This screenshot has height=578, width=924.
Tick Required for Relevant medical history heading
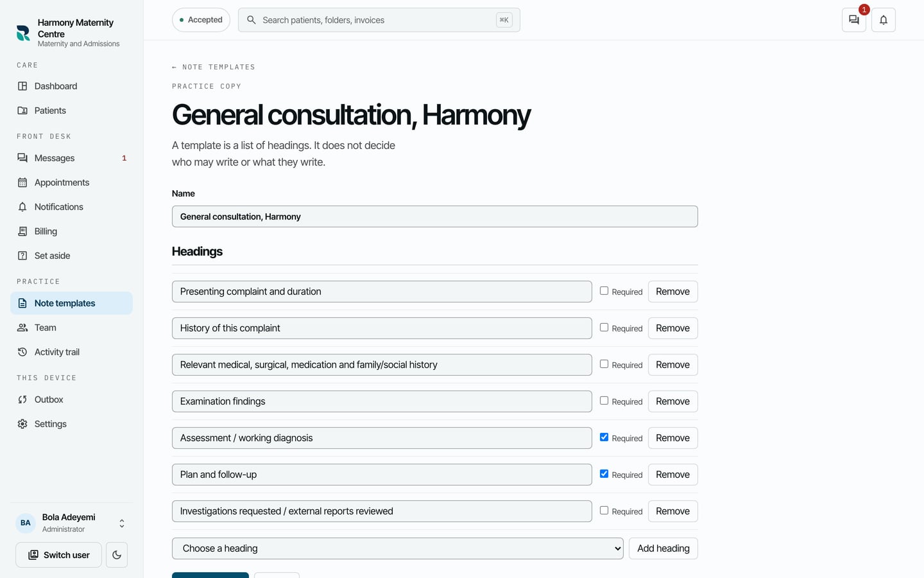point(604,364)
